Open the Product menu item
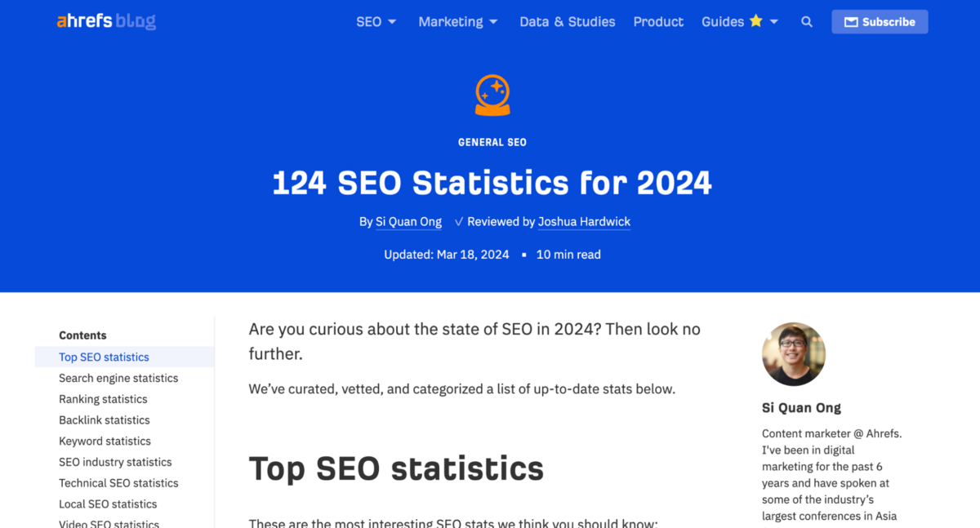980x528 pixels. click(658, 22)
